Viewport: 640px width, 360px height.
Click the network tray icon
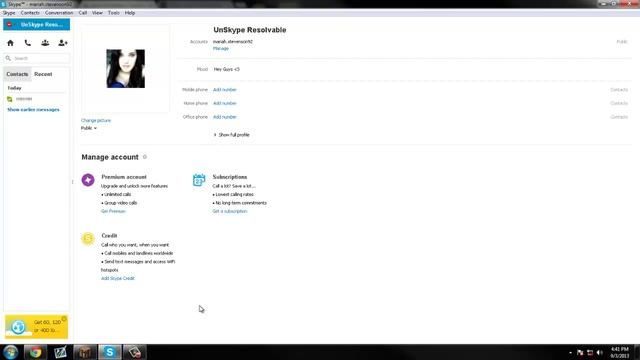tap(590, 353)
